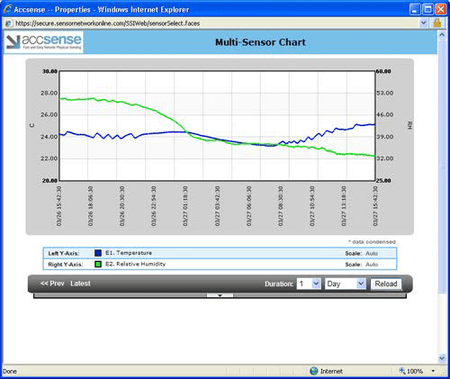Image resolution: width=450 pixels, height=379 pixels.
Task: Click the green E2 Relative Humidity swatch
Action: click(x=98, y=264)
